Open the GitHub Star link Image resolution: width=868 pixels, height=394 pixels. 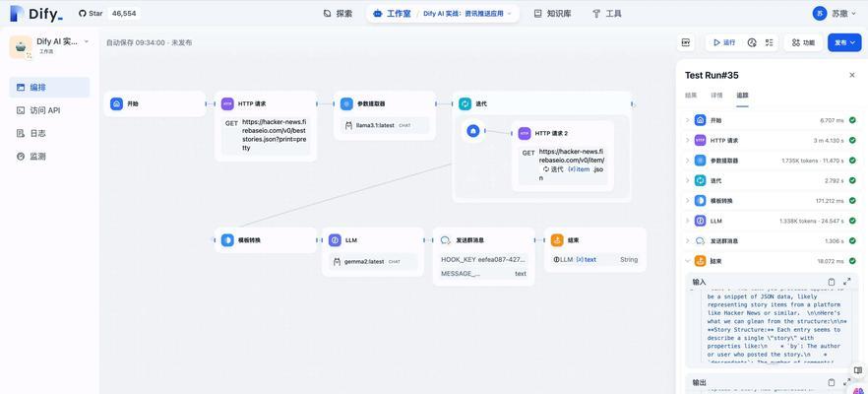tap(91, 14)
